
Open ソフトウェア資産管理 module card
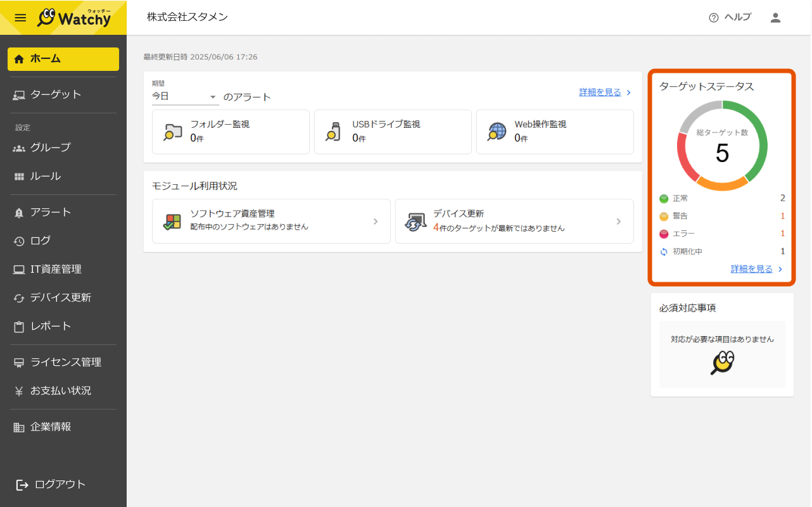click(271, 221)
